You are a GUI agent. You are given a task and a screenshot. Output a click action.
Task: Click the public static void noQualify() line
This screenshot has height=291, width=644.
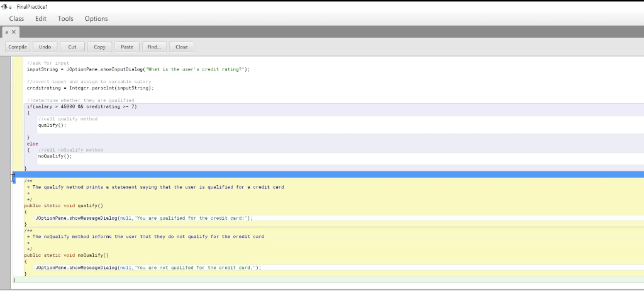[67, 255]
